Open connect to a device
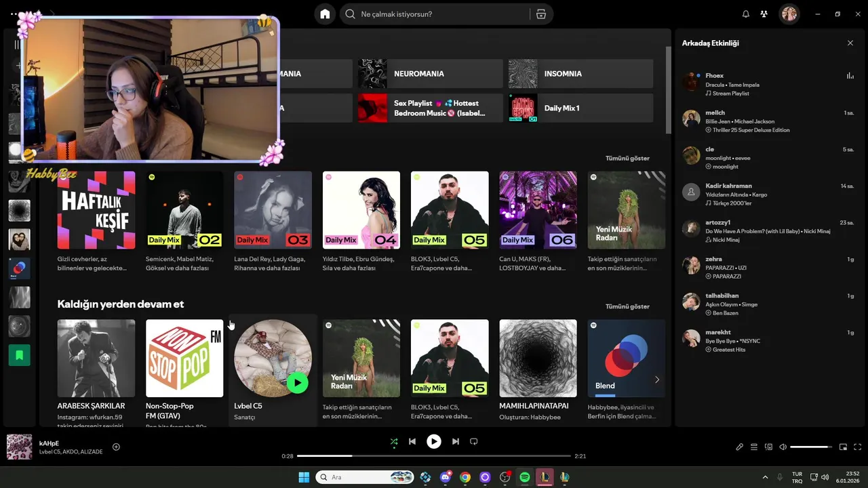Image resolution: width=868 pixels, height=488 pixels. (769, 447)
